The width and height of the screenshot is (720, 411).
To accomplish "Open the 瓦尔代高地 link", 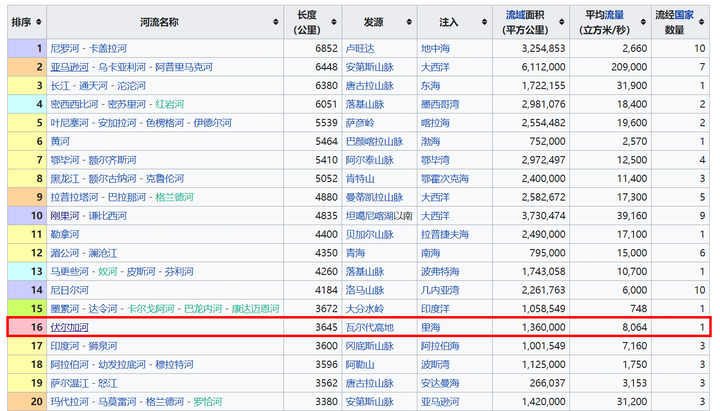I will point(370,327).
